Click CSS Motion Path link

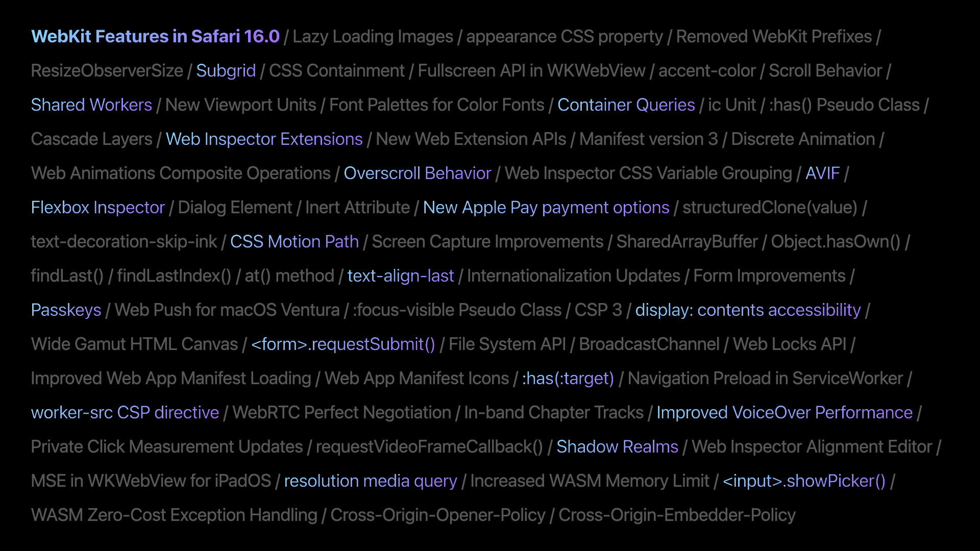294,241
